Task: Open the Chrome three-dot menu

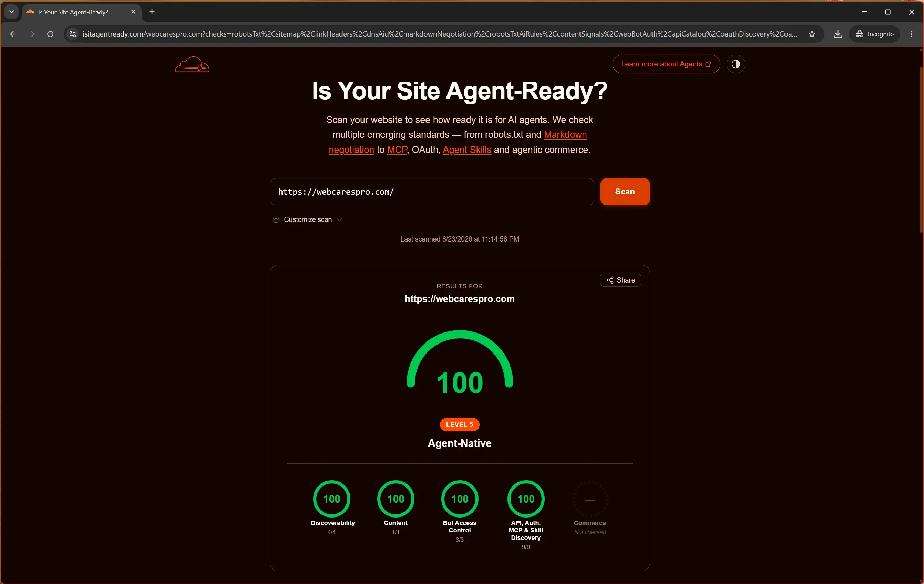Action: pos(911,34)
